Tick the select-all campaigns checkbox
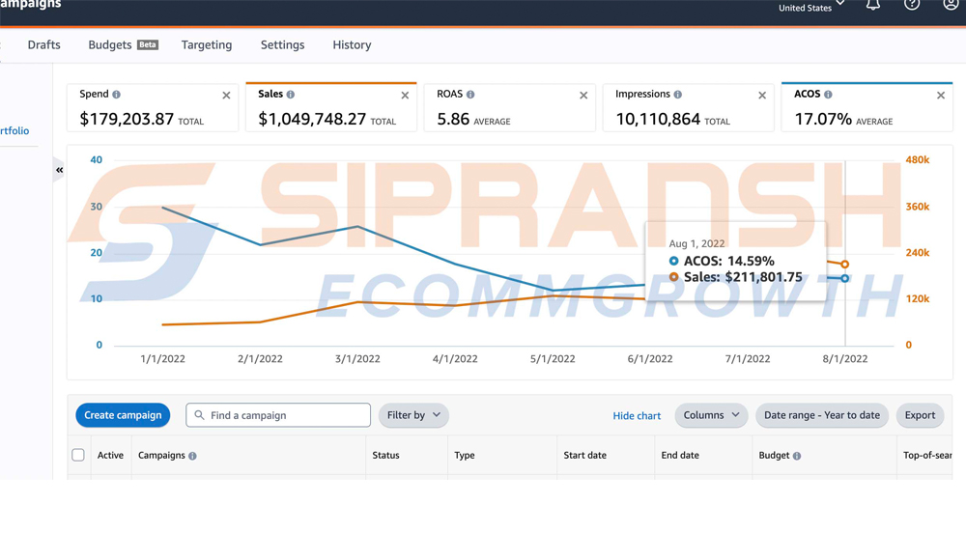Image resolution: width=966 pixels, height=560 pixels. click(78, 455)
